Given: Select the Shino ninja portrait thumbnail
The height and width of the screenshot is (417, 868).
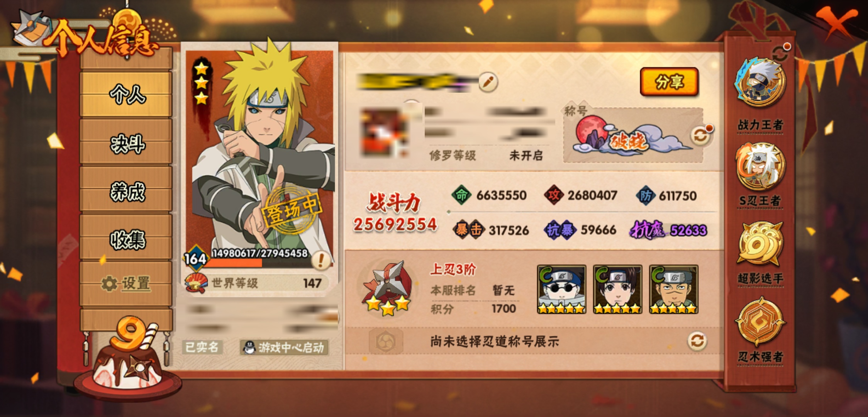Looking at the screenshot, I should pos(561,289).
